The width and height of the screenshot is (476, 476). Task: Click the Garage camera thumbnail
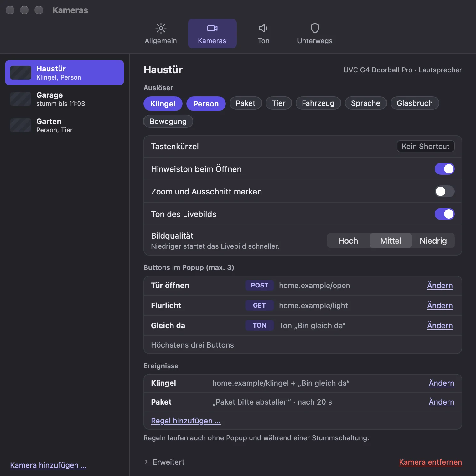click(x=21, y=99)
